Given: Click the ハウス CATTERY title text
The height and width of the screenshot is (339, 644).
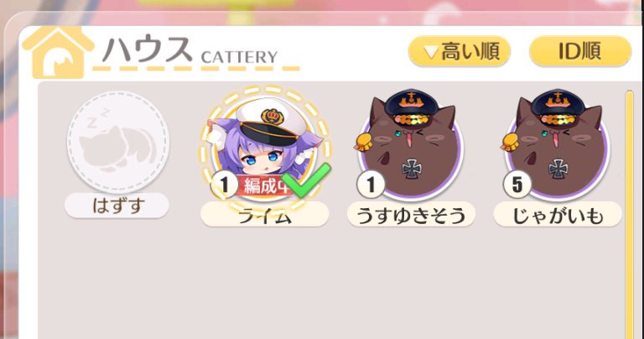Looking at the screenshot, I should pyautogui.click(x=190, y=51).
